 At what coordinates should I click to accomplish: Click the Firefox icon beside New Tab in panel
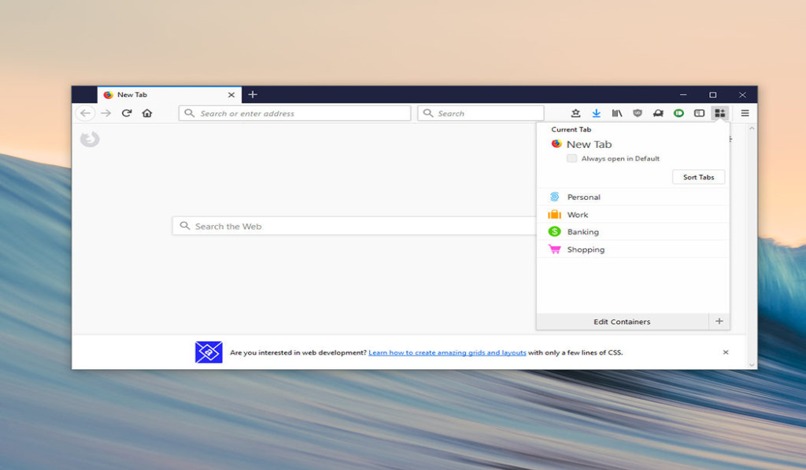point(556,144)
